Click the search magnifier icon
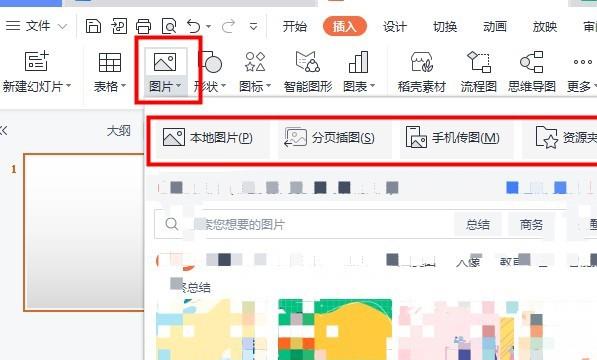597x360 pixels. pyautogui.click(x=172, y=224)
